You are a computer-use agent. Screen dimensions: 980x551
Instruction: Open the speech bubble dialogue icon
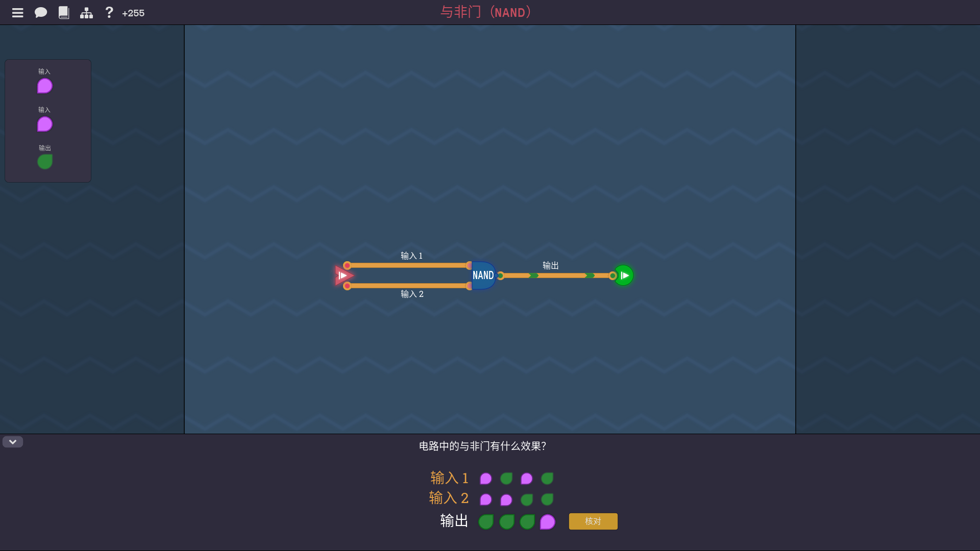click(41, 13)
